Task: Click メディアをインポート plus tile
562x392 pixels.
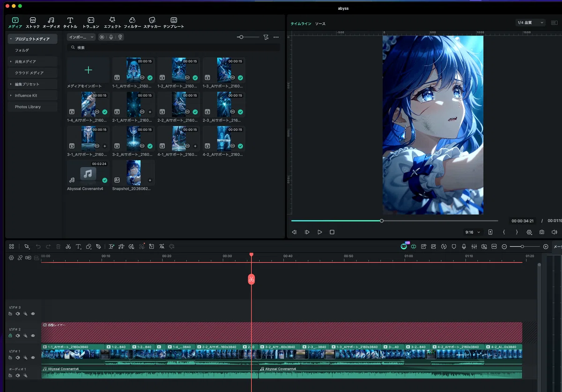Action: (88, 70)
